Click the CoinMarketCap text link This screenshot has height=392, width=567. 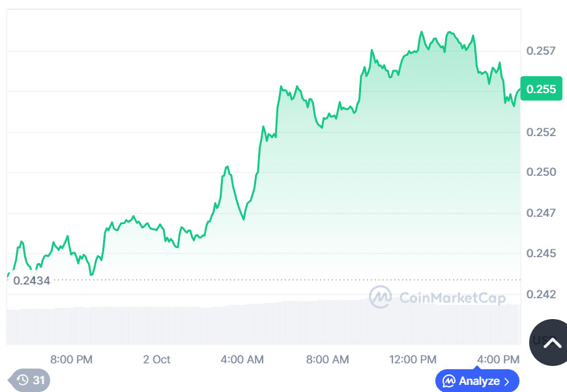451,297
